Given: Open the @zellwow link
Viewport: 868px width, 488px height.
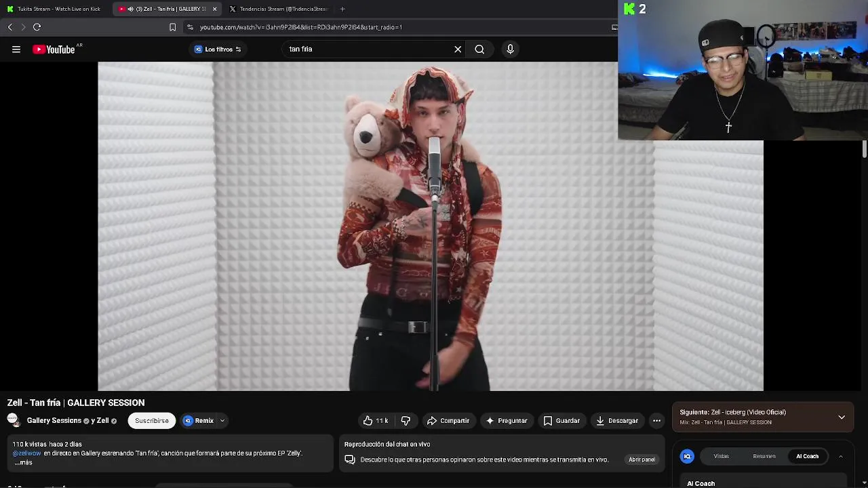Looking at the screenshot, I should [27, 453].
